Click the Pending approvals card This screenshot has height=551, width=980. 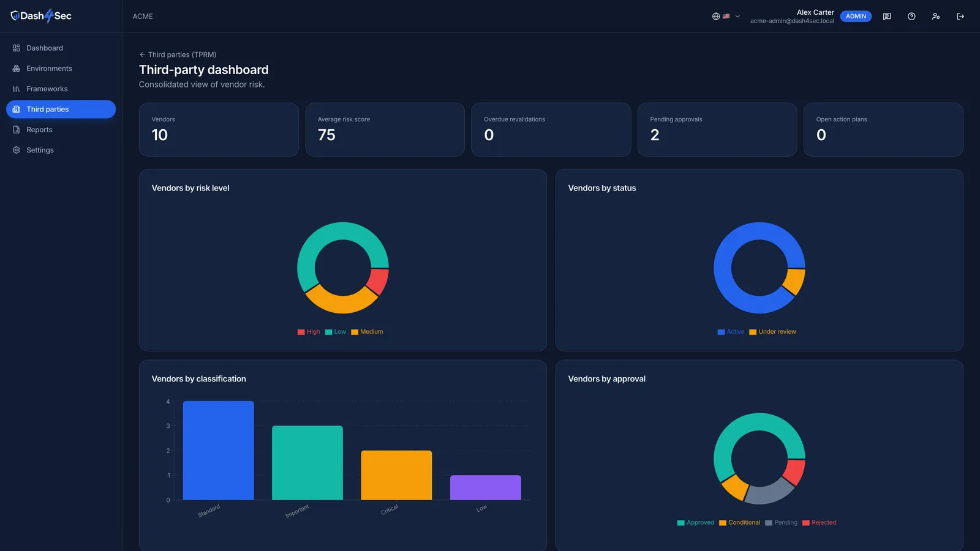717,129
